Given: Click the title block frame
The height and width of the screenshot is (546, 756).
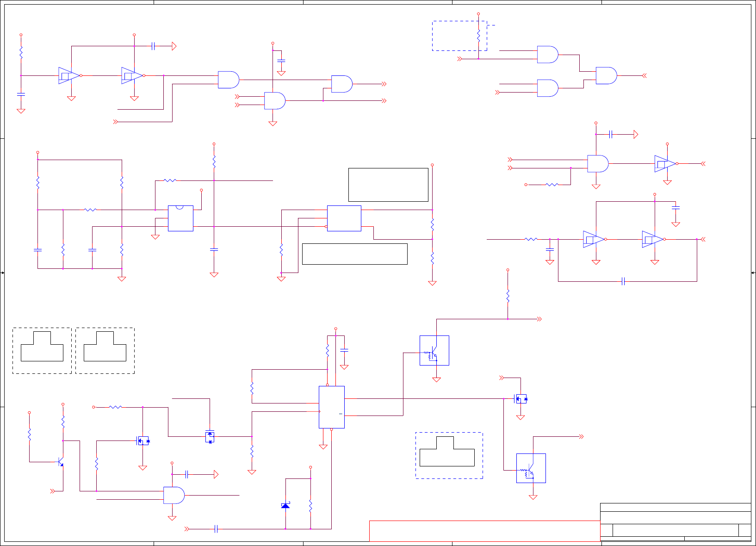Looking at the screenshot, I should tap(675, 522).
